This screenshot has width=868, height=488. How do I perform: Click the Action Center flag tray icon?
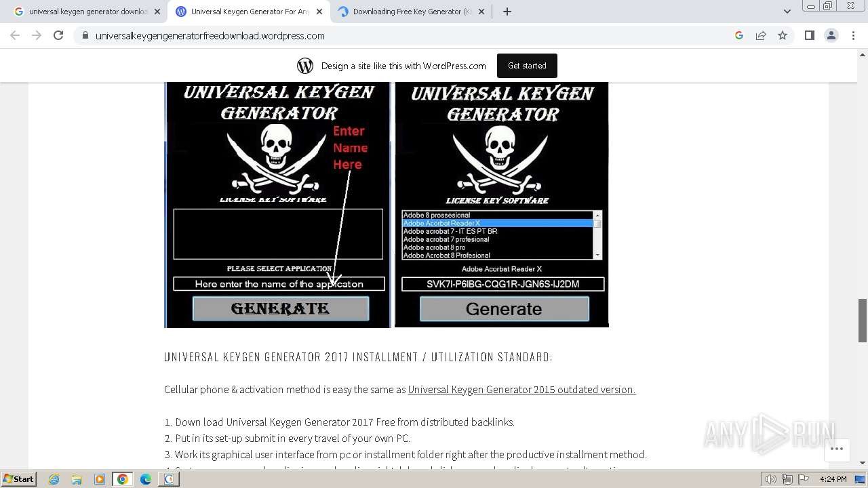click(802, 479)
